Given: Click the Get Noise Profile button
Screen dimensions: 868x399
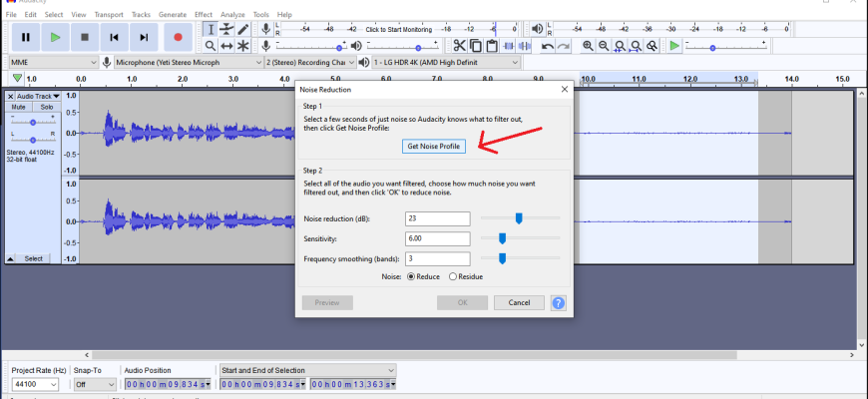Looking at the screenshot, I should coord(434,146).
